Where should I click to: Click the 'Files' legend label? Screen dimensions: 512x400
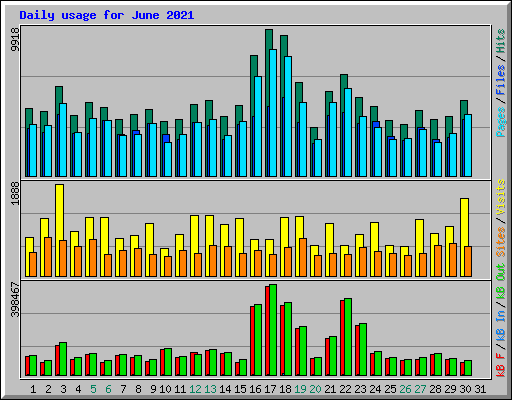pyautogui.click(x=501, y=80)
